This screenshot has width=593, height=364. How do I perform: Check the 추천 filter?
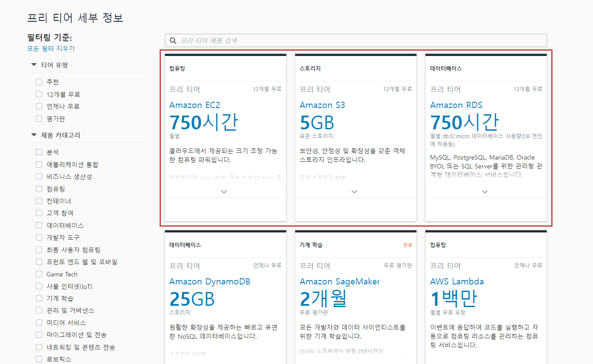(39, 82)
